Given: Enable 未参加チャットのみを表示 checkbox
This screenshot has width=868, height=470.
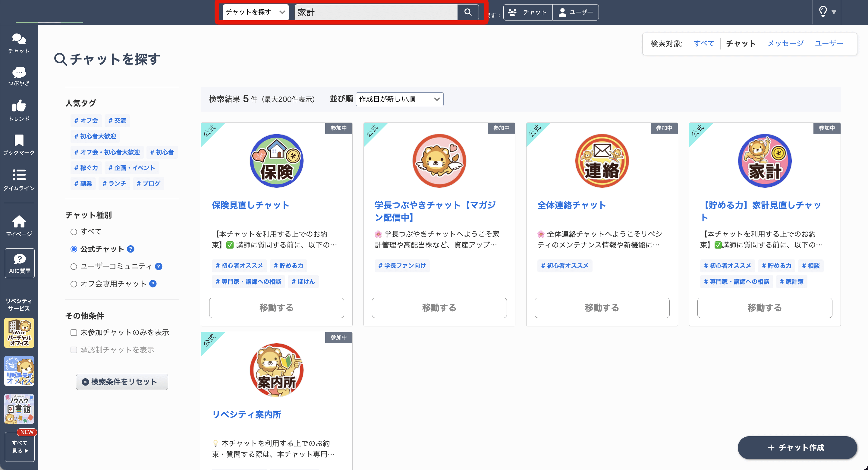Looking at the screenshot, I should [x=74, y=332].
